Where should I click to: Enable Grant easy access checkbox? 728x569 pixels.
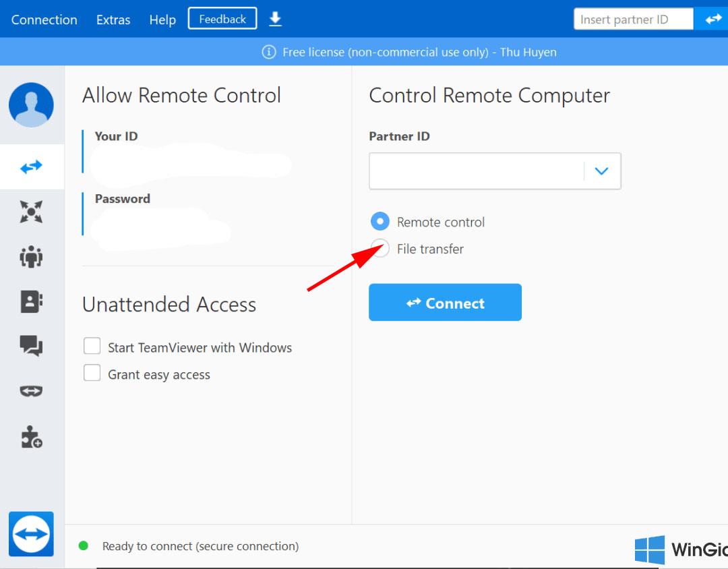tap(92, 372)
